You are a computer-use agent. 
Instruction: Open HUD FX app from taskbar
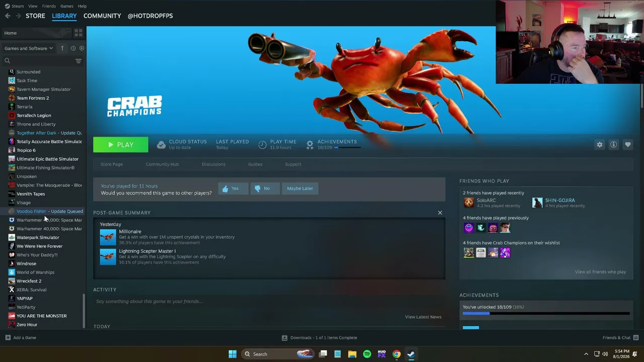[381, 354]
